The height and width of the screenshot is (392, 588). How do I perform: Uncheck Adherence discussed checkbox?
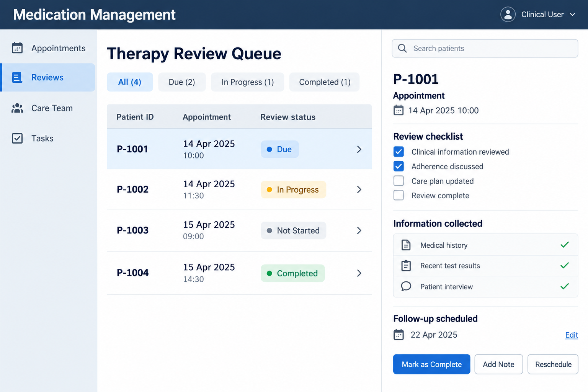coord(399,166)
